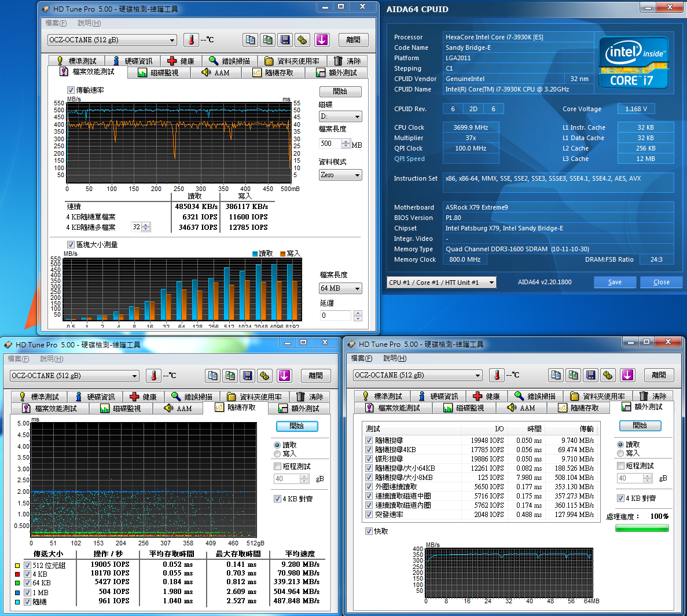687x616 pixels.
Task: Toggle 快取 checkbox in bottom-right HD Tune window
Action: [x=369, y=531]
